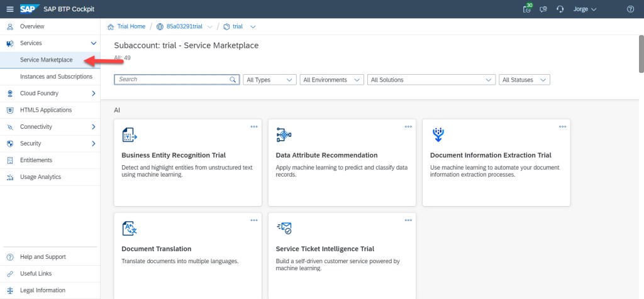
Task: Open more options on Data Attribute Recommendation tile
Action: tap(408, 126)
